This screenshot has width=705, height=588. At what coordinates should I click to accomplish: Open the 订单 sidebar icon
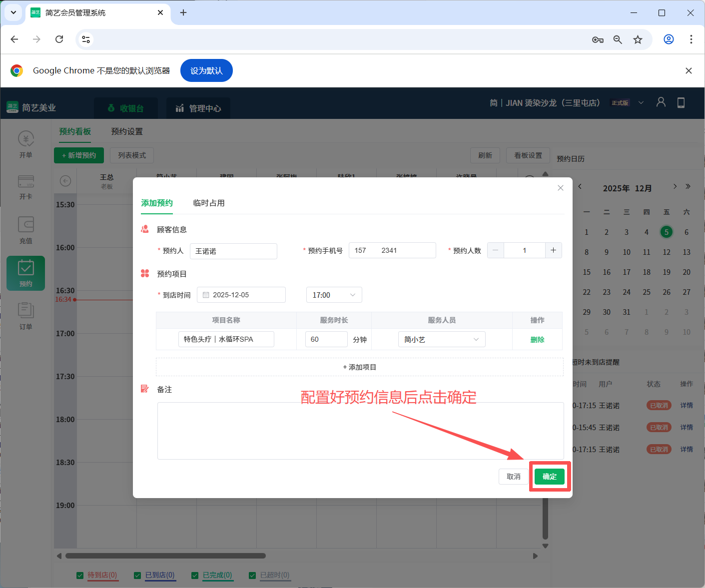(x=25, y=315)
